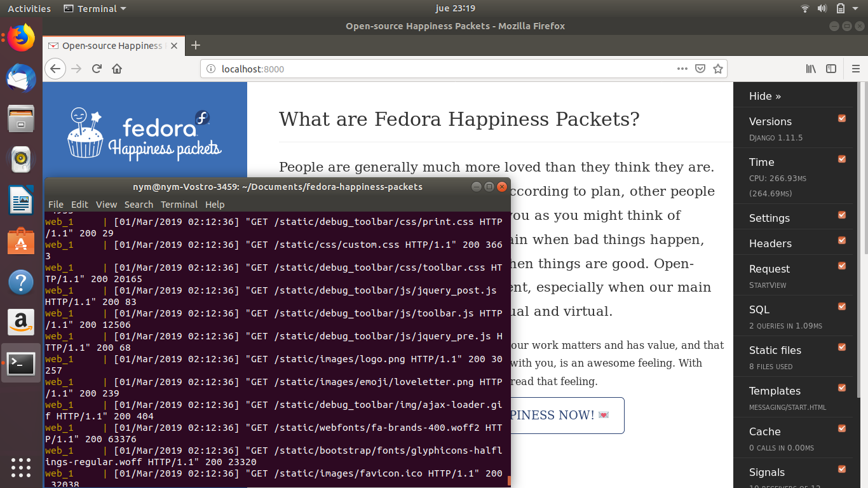Toggle the Time panel checkbox
868x488 pixels.
click(842, 159)
